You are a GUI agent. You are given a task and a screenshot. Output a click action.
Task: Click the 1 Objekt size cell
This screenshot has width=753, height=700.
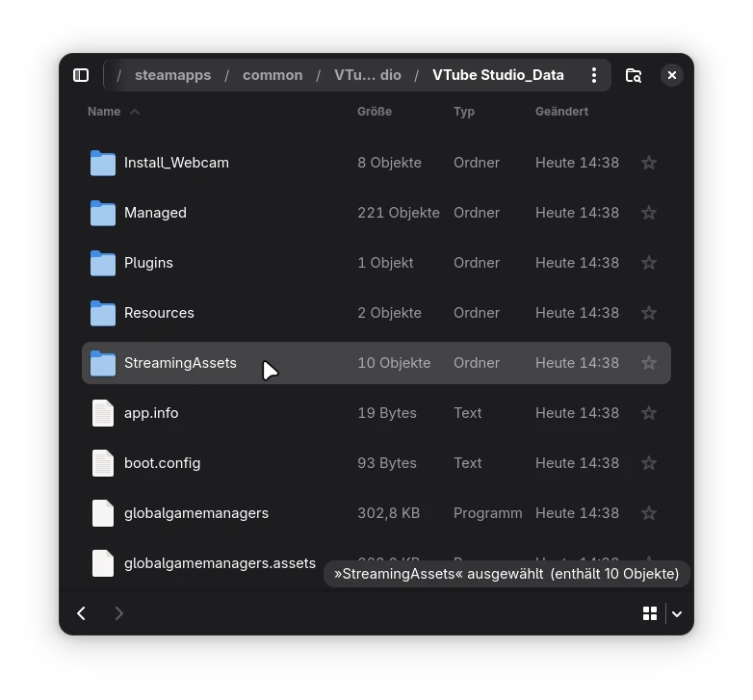385,263
